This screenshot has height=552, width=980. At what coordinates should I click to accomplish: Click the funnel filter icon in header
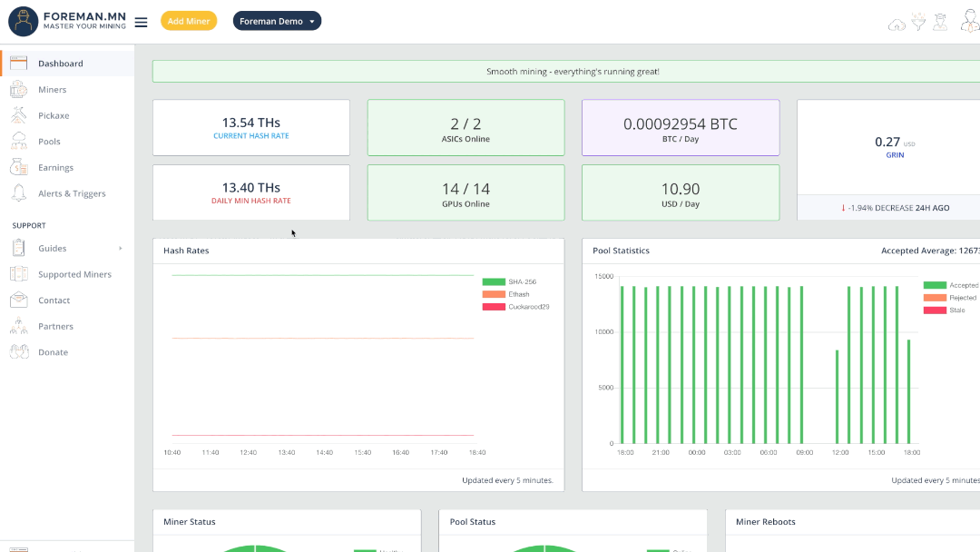[918, 22]
